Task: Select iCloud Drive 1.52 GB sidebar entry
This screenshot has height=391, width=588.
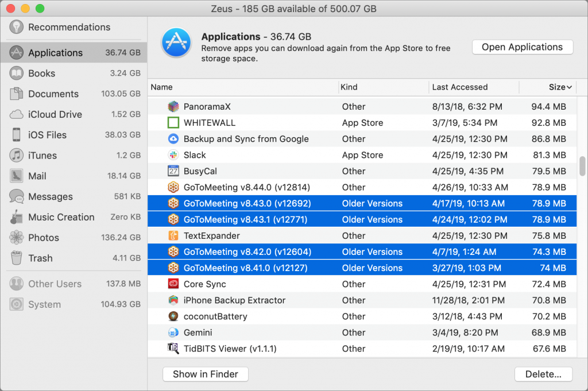Action: point(73,114)
